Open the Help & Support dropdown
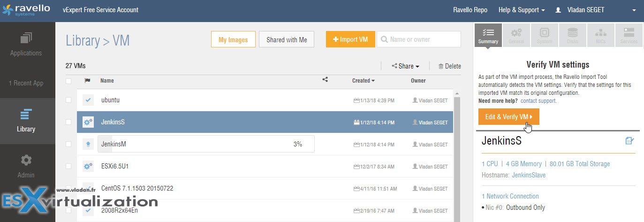 pyautogui.click(x=522, y=10)
